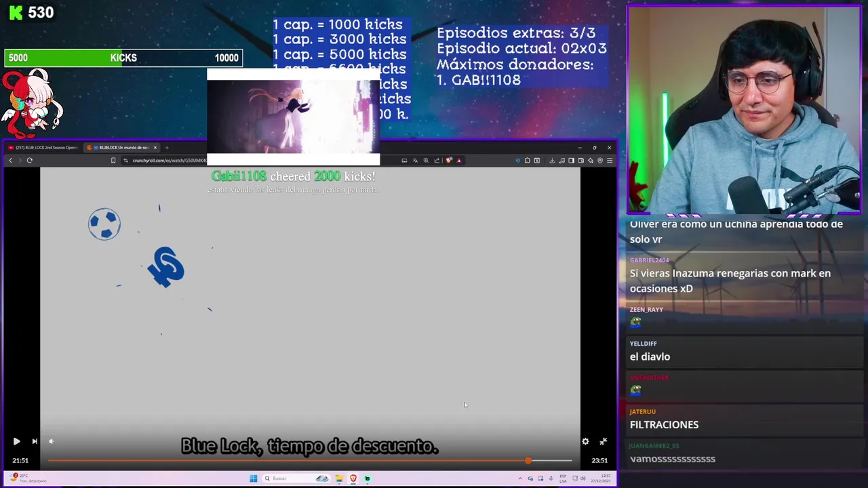Image resolution: width=868 pixels, height=488 pixels.
Task: Close the BLUELOCK Crunchyroll tab
Action: click(155, 147)
